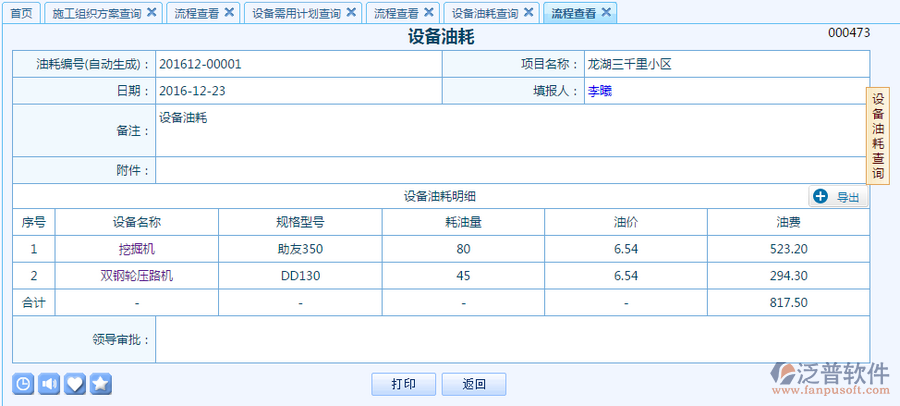The image size is (900, 406).
Task: Open the 施工组织方案查询 tab
Action: tap(96, 13)
